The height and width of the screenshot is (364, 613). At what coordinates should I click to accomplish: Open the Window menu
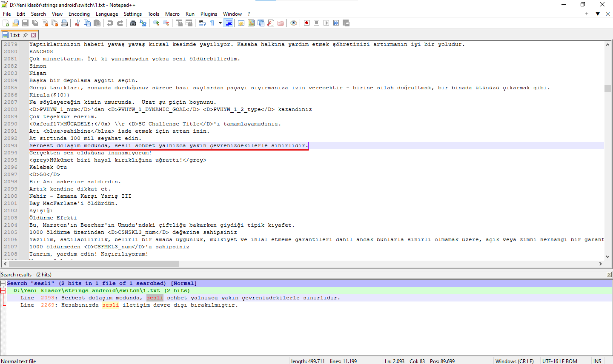click(x=232, y=14)
